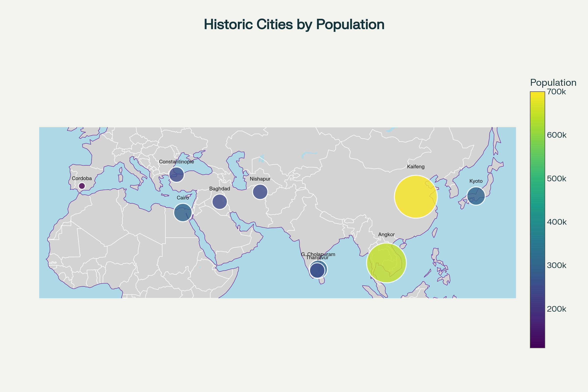Click the Angkor population bubble
The height and width of the screenshot is (392, 588).
coord(386,263)
